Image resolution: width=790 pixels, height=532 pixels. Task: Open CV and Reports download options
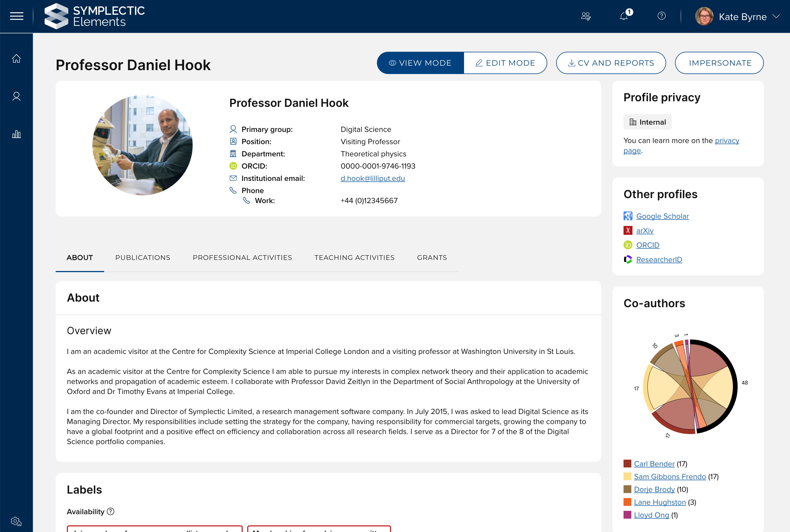click(611, 63)
